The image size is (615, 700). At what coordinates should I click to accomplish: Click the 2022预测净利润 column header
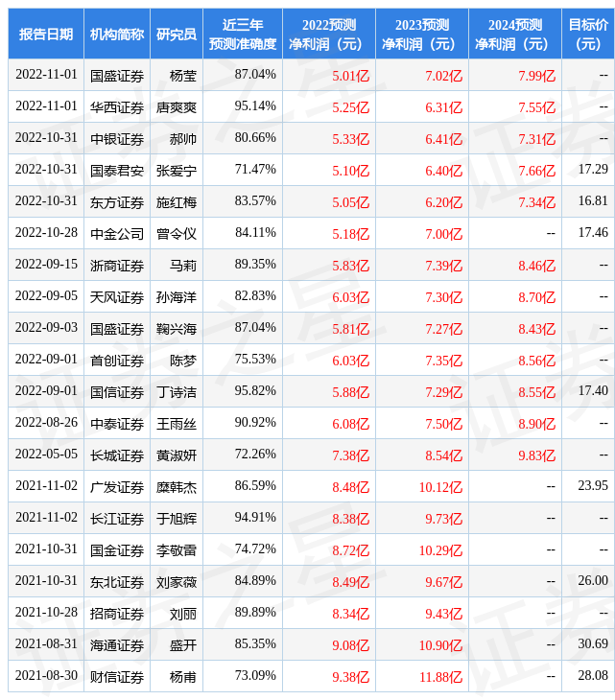(x=329, y=34)
